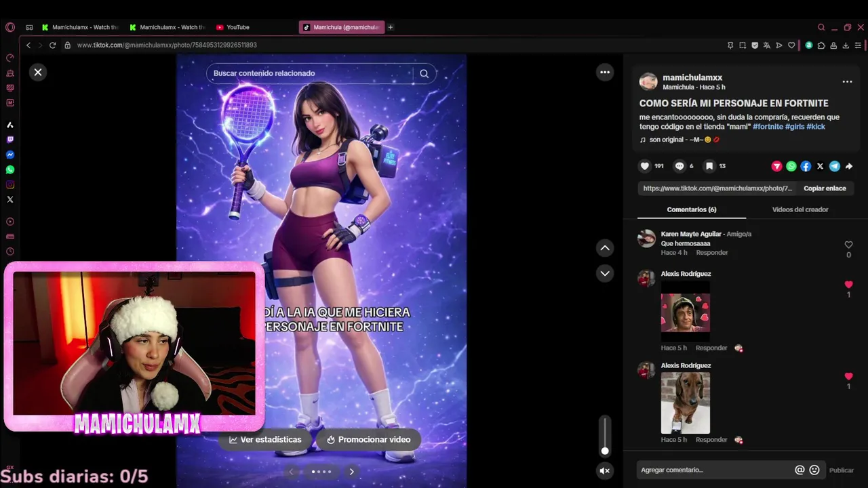
Task: Select the Comentarios (6) tab
Action: [691, 209]
